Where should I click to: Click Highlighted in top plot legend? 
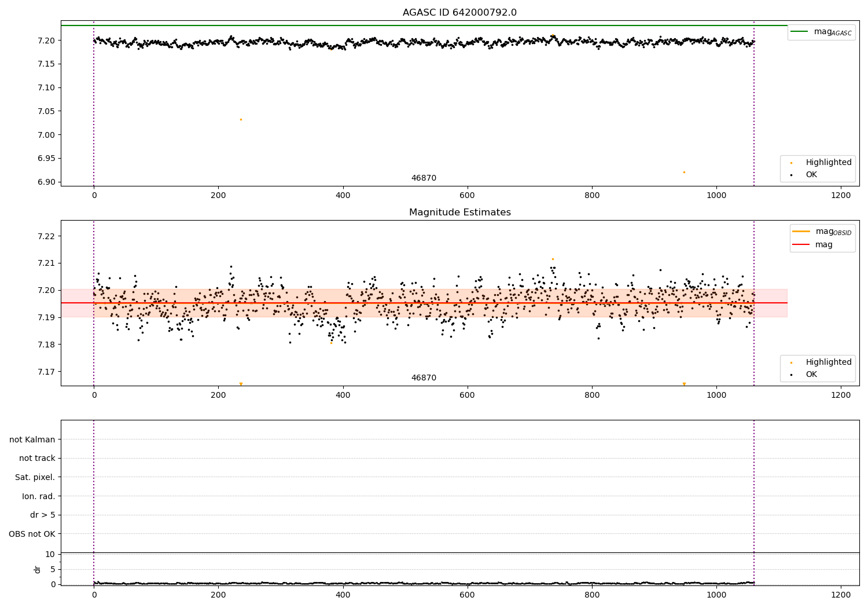point(829,163)
